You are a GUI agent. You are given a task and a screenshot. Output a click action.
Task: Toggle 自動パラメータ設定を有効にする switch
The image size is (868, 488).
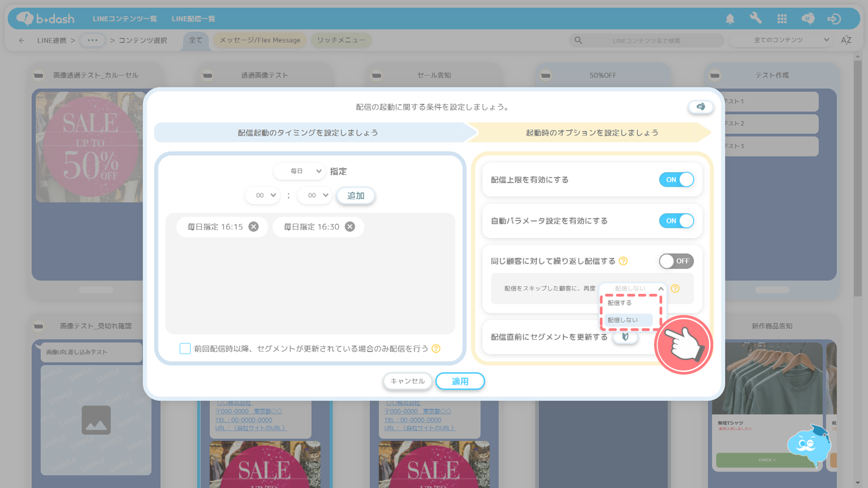[676, 221]
